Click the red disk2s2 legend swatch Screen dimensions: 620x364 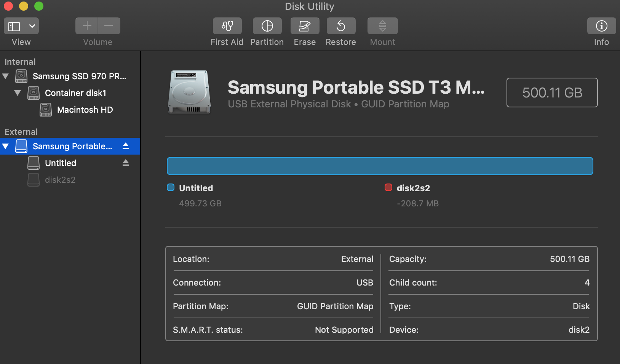pos(388,187)
